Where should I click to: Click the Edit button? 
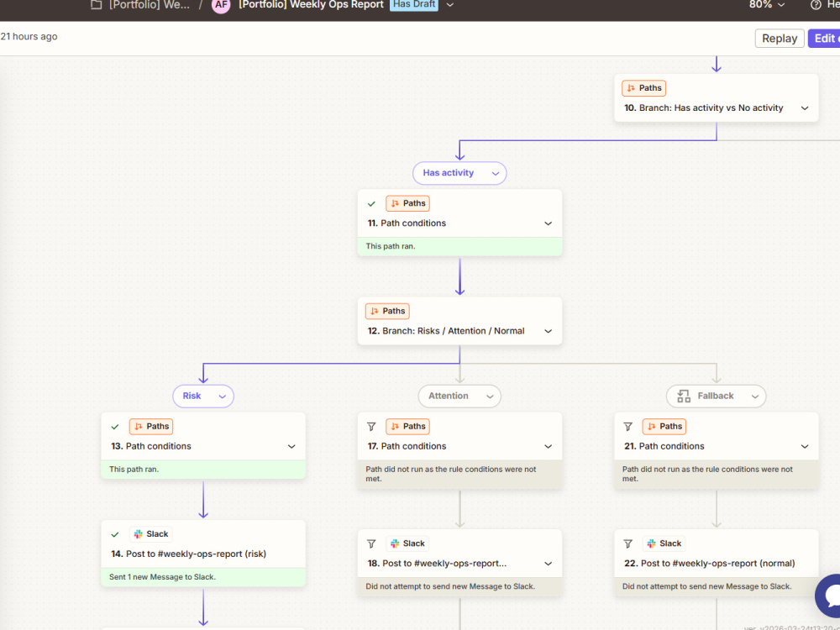pos(824,39)
